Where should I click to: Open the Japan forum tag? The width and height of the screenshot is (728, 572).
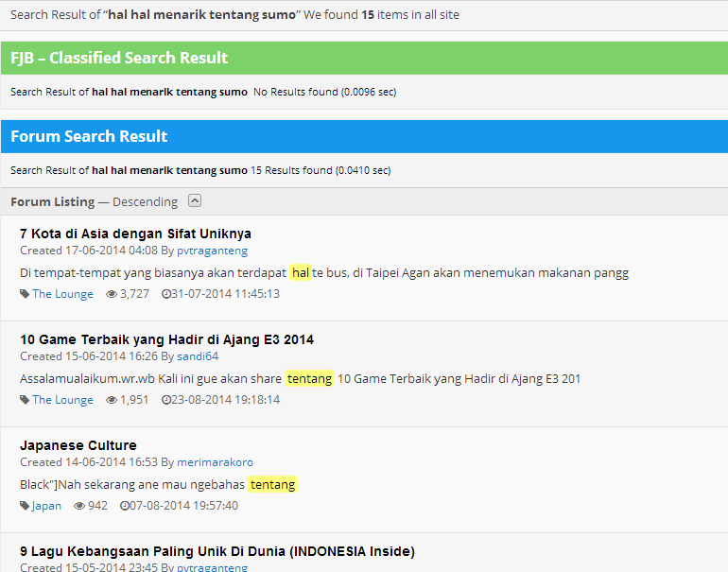click(x=46, y=506)
